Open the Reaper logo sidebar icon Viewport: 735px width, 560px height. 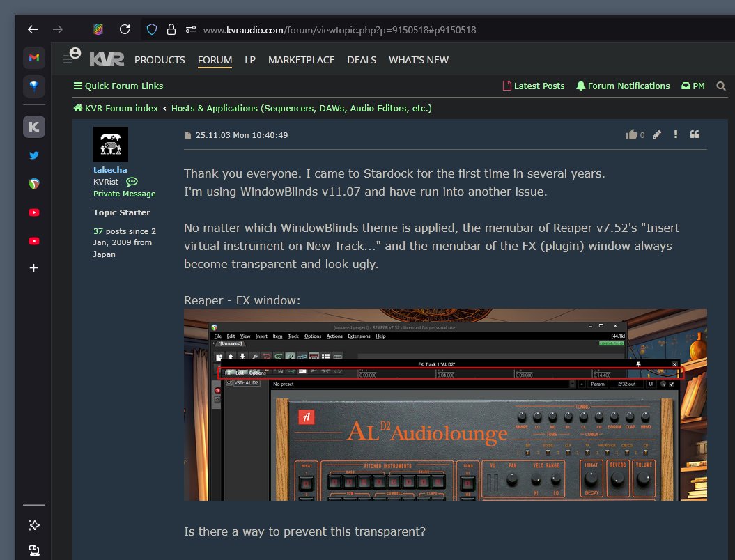pos(33,184)
